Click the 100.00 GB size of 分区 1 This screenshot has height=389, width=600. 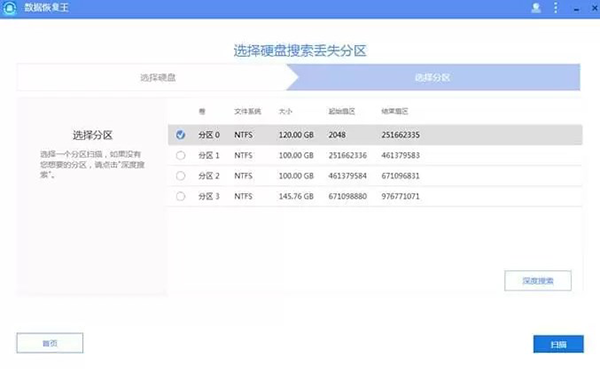(x=296, y=155)
